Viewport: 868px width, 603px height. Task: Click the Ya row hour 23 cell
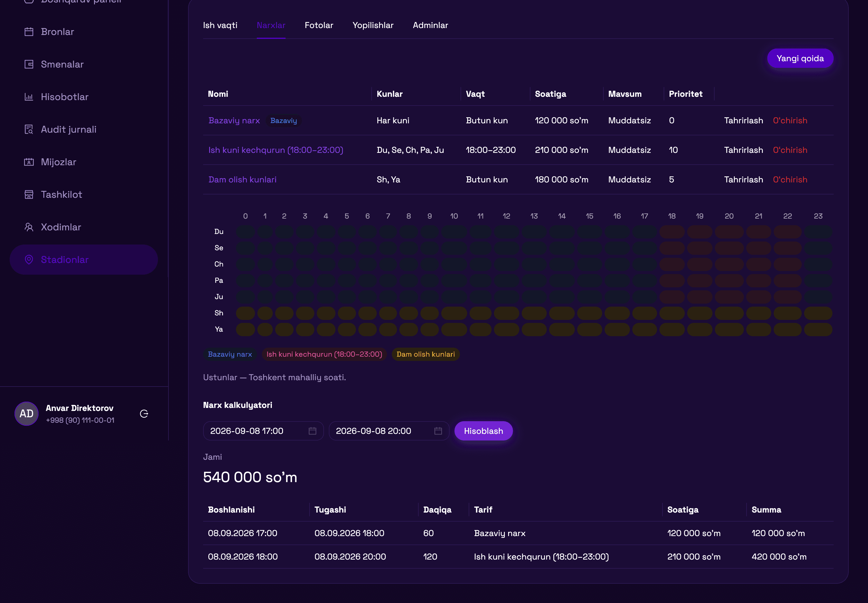tap(818, 330)
